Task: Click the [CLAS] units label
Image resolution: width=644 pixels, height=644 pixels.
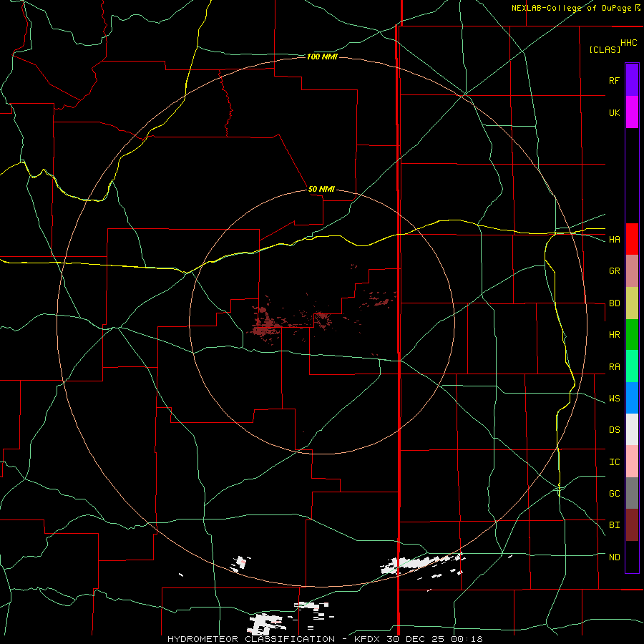Action: pos(605,49)
